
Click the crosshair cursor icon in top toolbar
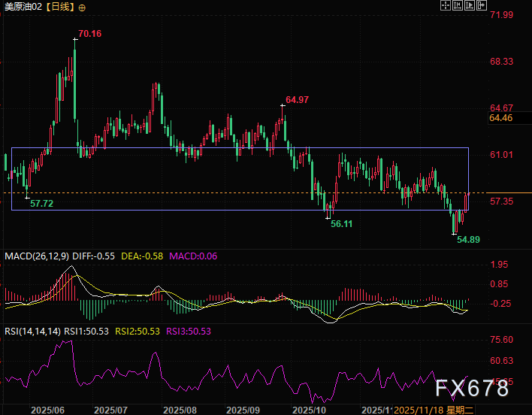pos(446,6)
